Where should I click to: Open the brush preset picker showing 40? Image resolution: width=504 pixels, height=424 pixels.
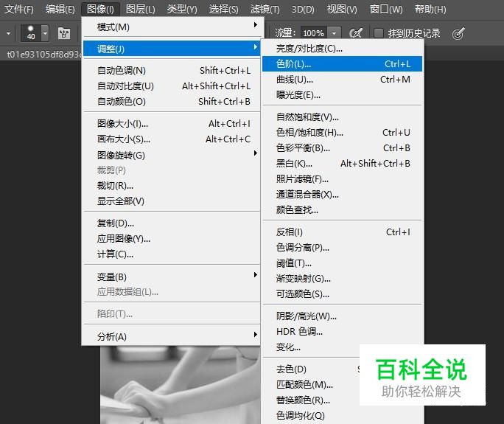pos(35,32)
